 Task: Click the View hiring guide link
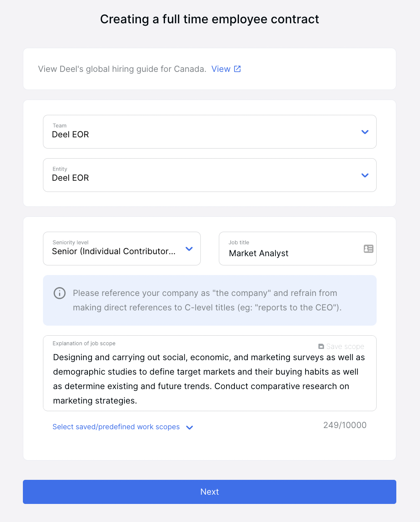(x=221, y=69)
